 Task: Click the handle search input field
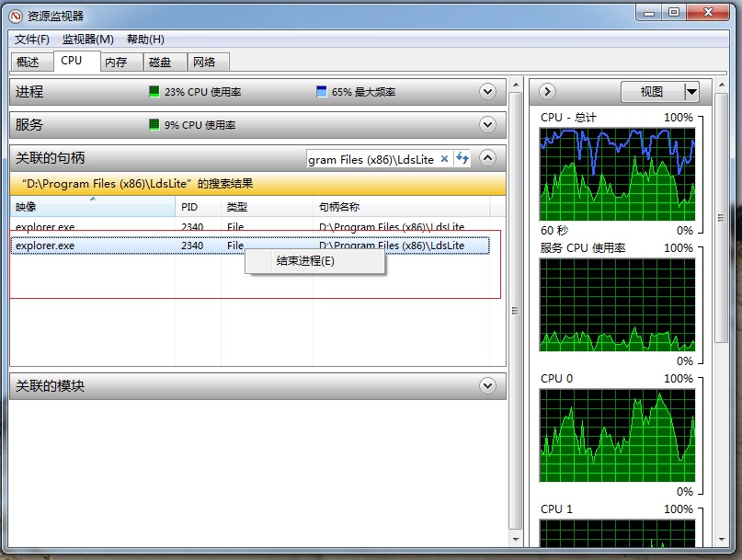(x=372, y=159)
